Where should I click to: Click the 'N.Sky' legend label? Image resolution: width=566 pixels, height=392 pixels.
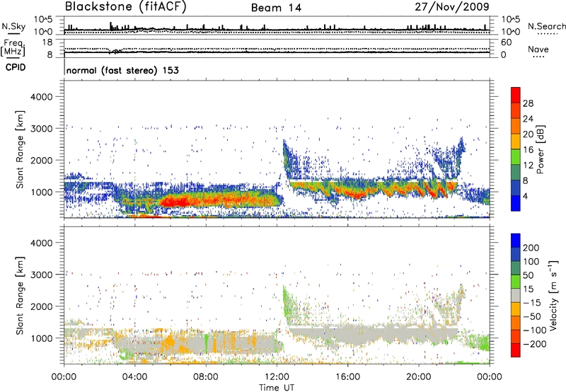pyautogui.click(x=13, y=26)
